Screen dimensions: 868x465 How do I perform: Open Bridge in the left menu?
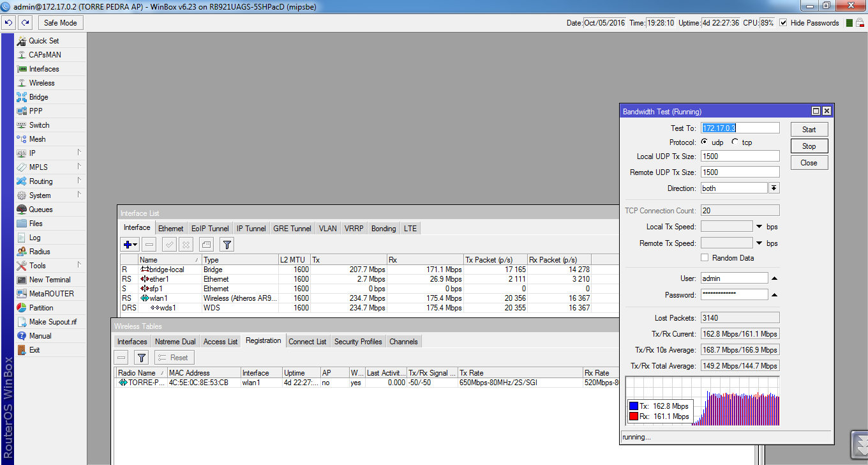(x=38, y=97)
